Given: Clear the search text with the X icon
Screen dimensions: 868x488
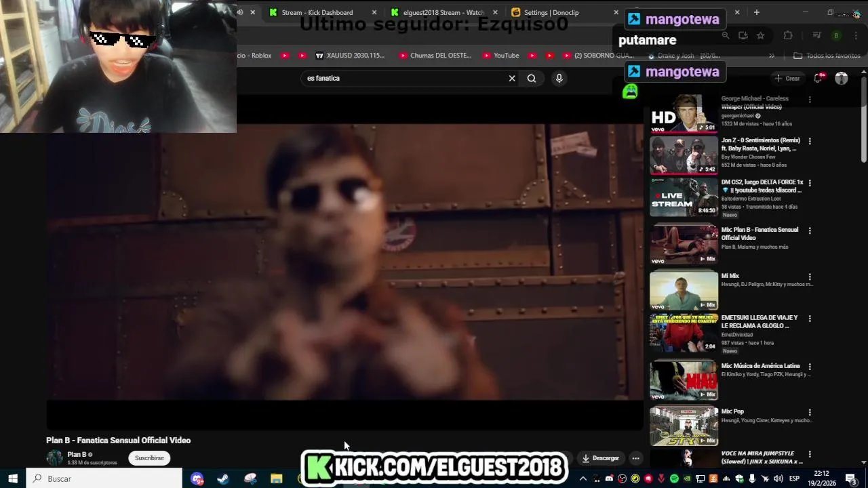Looking at the screenshot, I should [x=512, y=78].
